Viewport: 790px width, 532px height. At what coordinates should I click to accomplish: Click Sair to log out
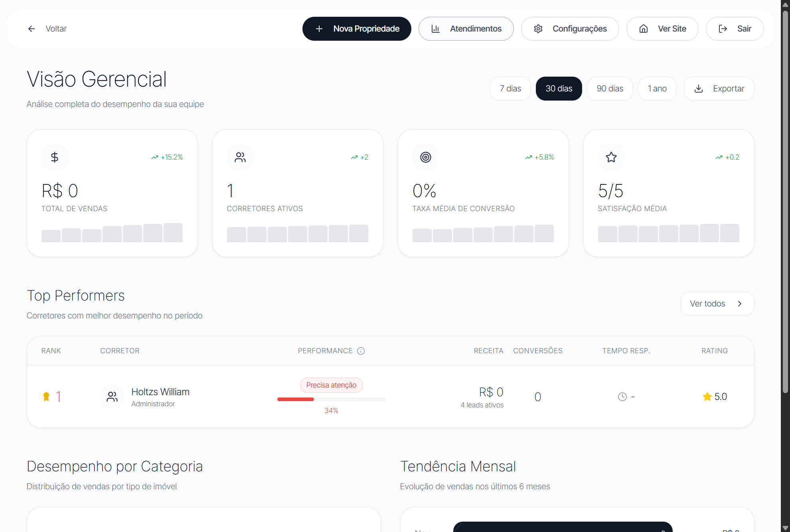coord(735,28)
